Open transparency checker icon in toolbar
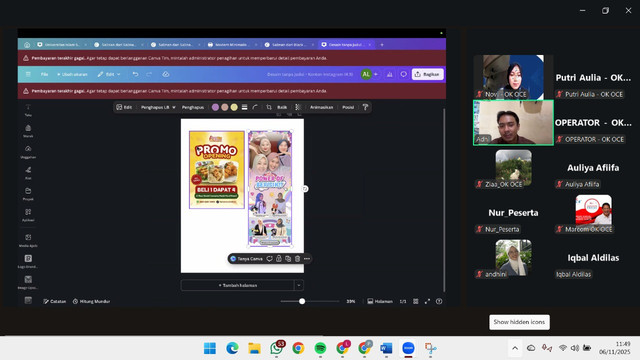The width and height of the screenshot is (640, 360). coord(298,107)
